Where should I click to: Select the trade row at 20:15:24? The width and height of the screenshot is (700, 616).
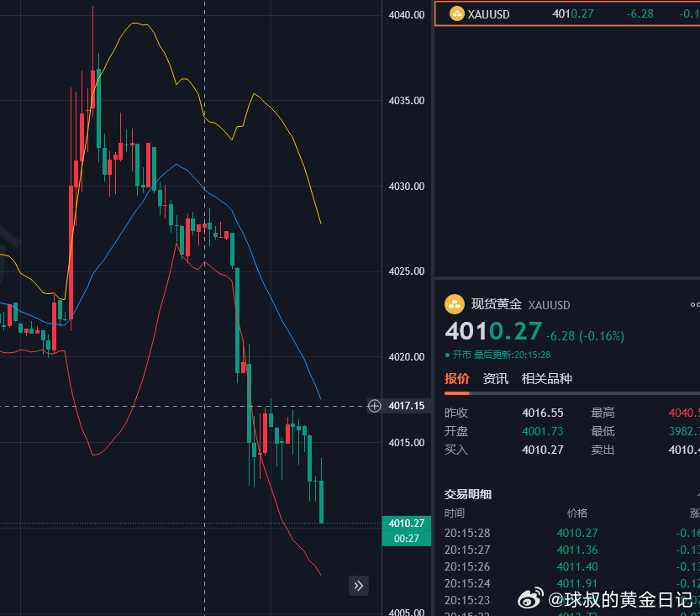572,583
